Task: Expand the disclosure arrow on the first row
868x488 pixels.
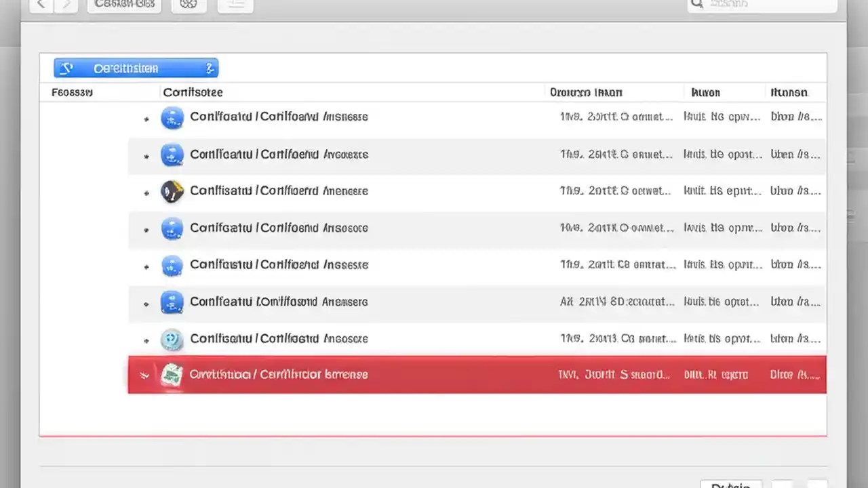Action: (x=146, y=119)
